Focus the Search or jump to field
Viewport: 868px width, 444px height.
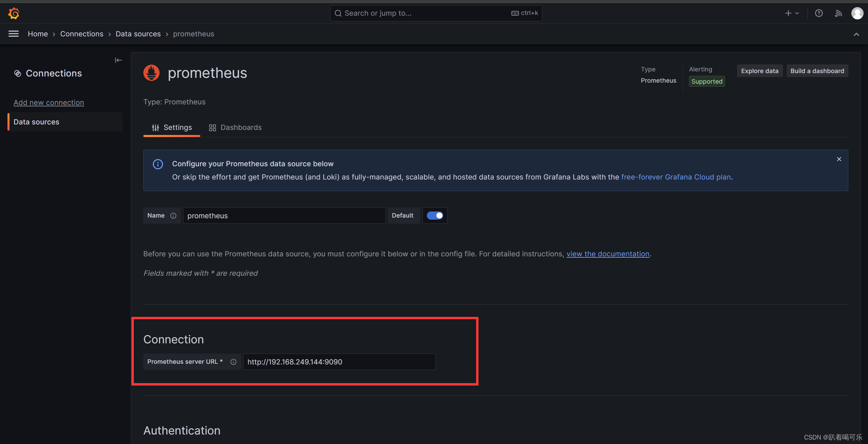[436, 13]
